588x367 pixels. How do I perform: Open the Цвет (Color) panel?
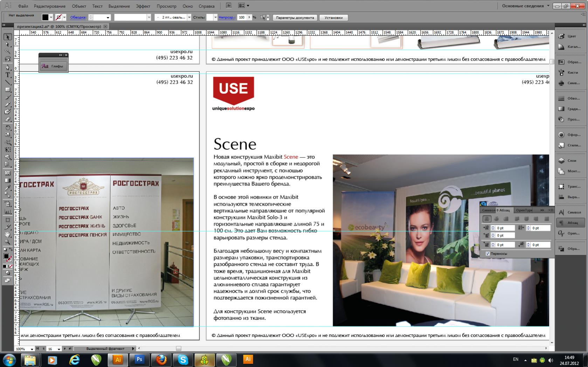[x=570, y=36]
